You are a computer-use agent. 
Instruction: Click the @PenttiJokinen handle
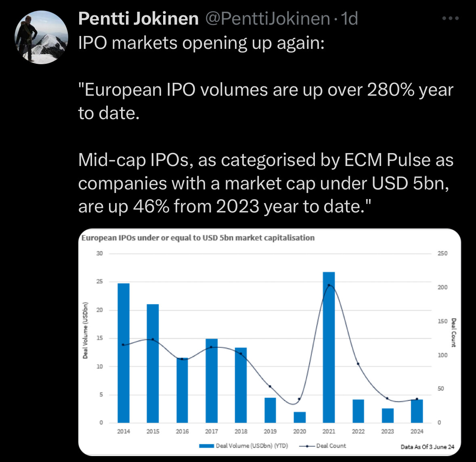click(268, 19)
